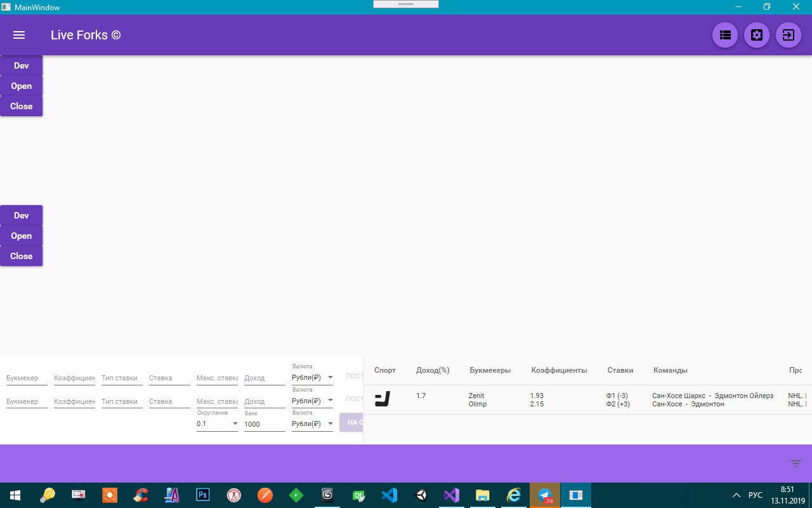The height and width of the screenshot is (508, 812).
Task: Click the lower Close button
Action: 22,256
